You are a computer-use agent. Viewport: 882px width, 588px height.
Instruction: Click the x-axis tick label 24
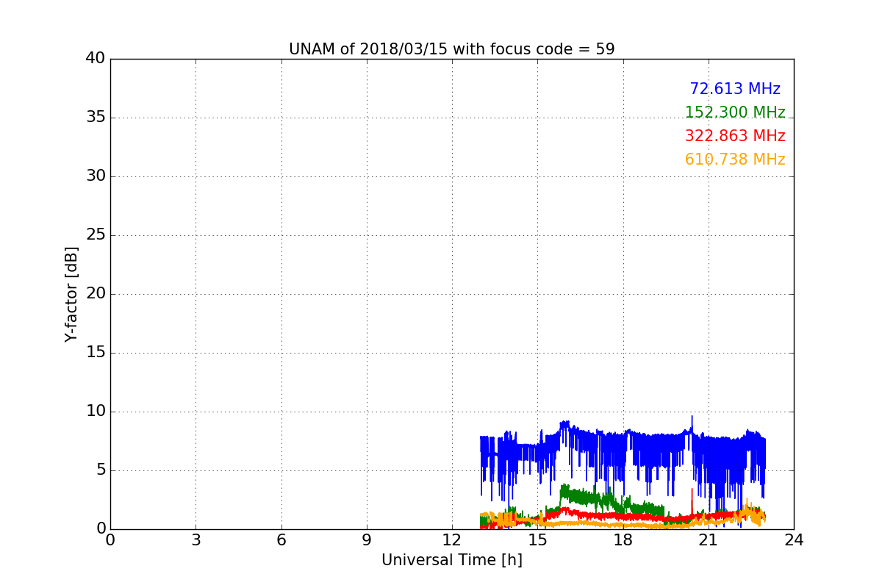click(x=794, y=540)
